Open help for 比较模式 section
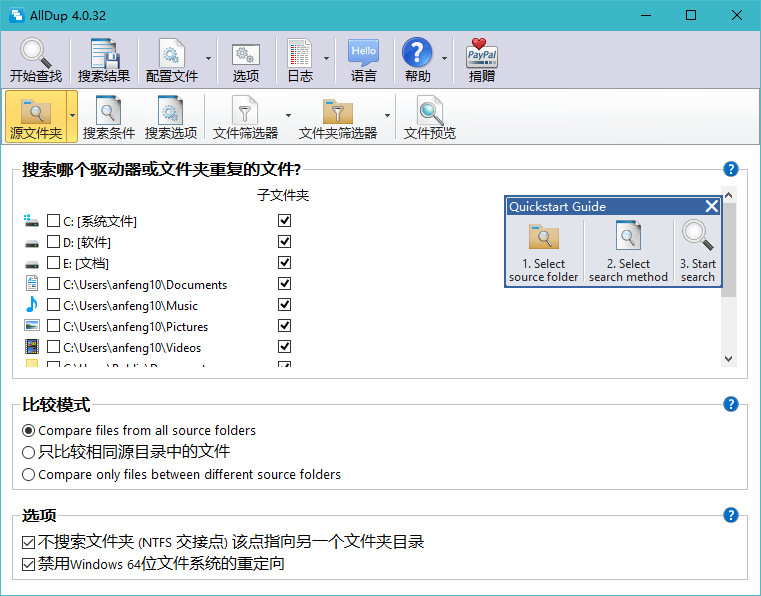The height and width of the screenshot is (596, 761). 730,404
